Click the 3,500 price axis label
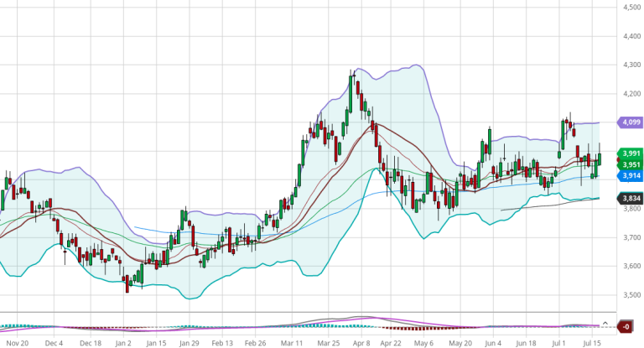 (631, 295)
